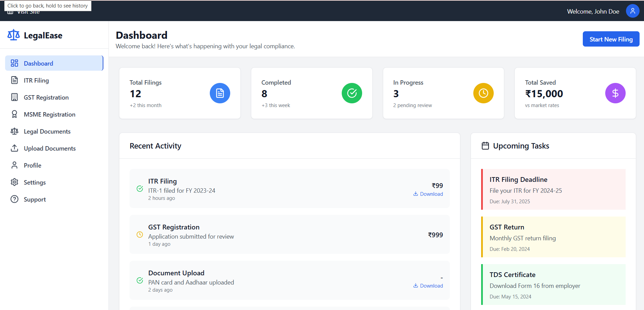Open Legal Documents from the sidebar

tap(47, 132)
